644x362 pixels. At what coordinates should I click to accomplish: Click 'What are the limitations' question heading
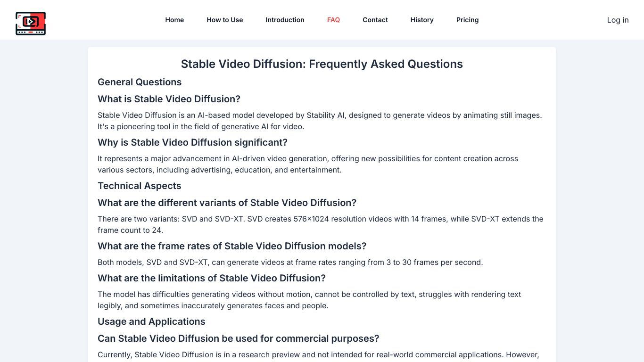[212, 278]
